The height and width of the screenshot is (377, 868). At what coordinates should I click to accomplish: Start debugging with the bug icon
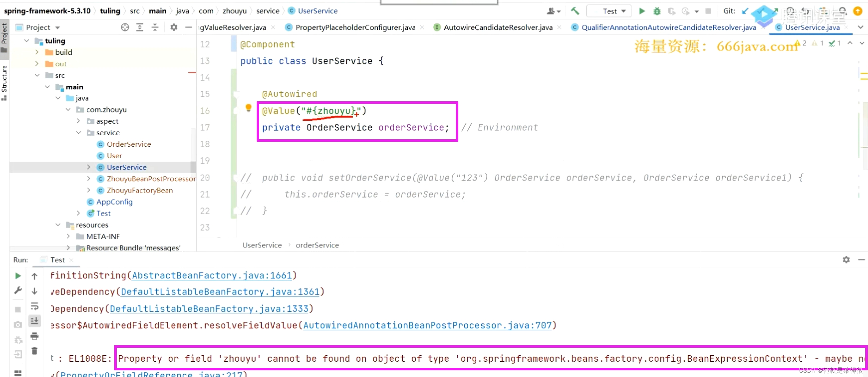657,11
